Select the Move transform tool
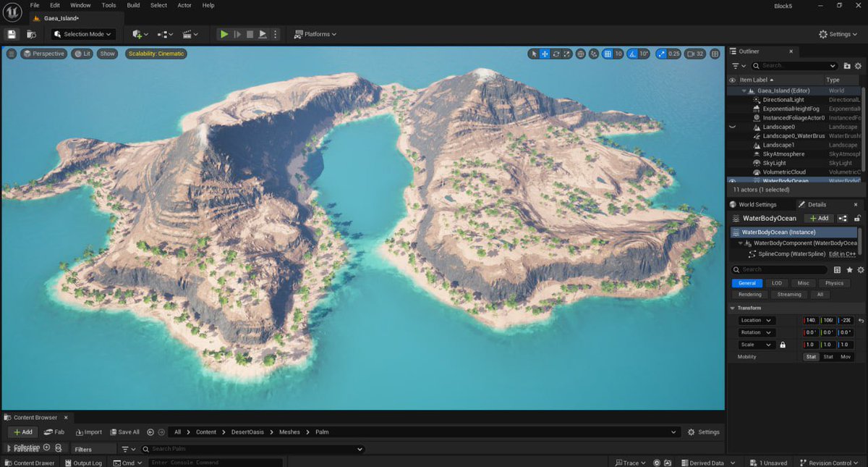868x467 pixels. (x=544, y=54)
